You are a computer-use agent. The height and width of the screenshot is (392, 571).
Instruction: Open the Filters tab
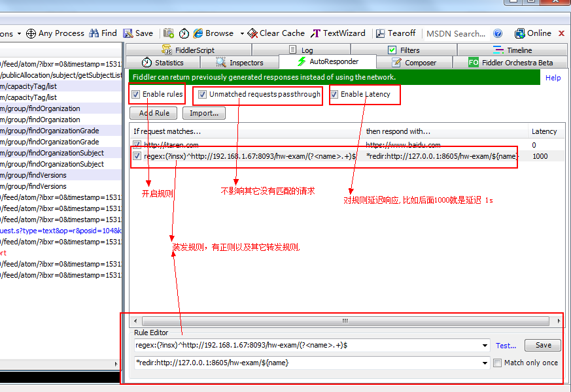404,50
